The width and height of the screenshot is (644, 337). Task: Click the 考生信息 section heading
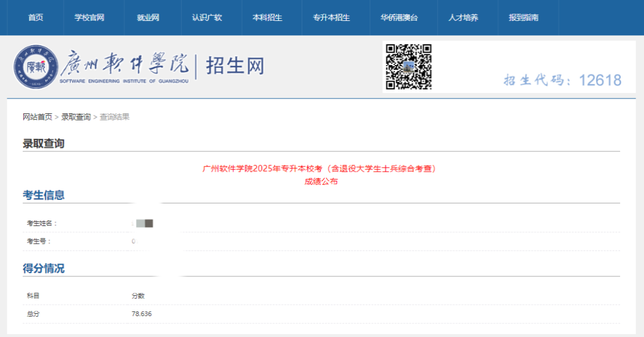(x=44, y=195)
